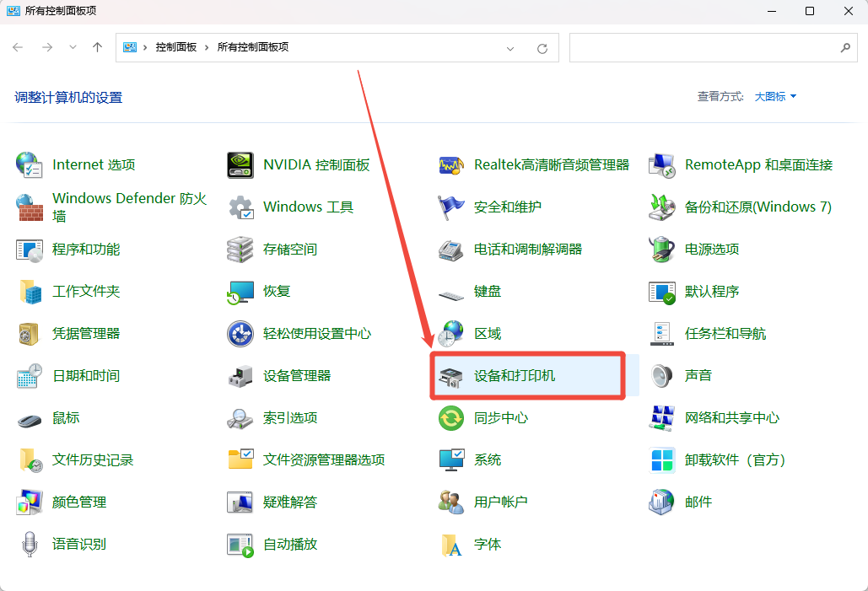Click the 设备和打印机 printer icon
The width and height of the screenshot is (868, 591).
coord(451,377)
